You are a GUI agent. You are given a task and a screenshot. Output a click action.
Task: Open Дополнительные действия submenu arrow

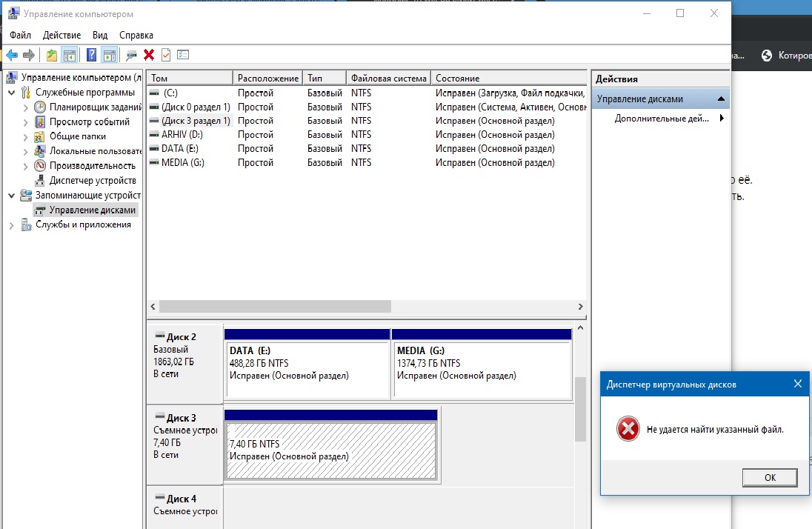pyautogui.click(x=722, y=118)
